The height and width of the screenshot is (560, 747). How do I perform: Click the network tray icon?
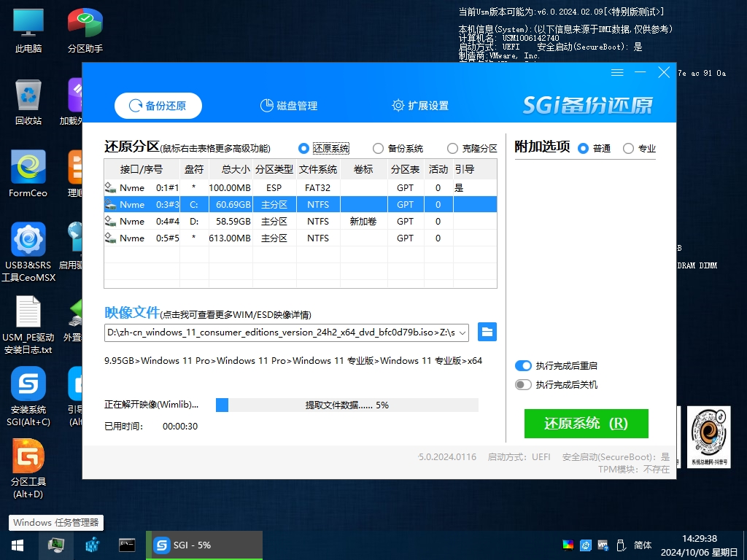[x=603, y=545]
